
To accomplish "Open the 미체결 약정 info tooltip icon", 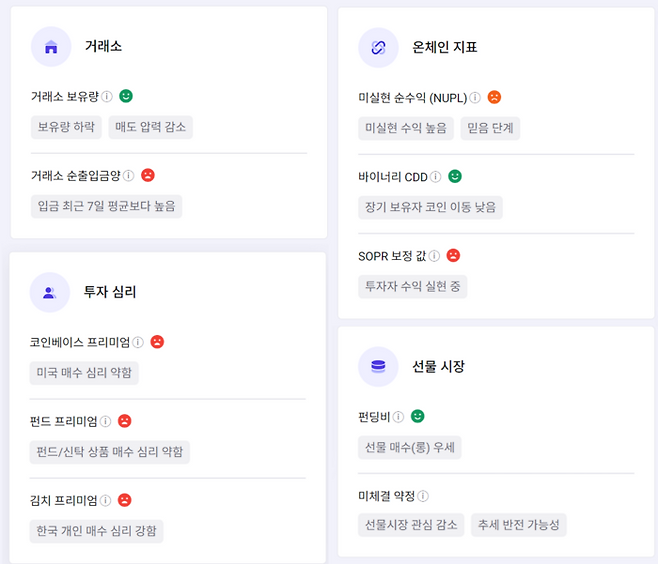I will [x=423, y=496].
